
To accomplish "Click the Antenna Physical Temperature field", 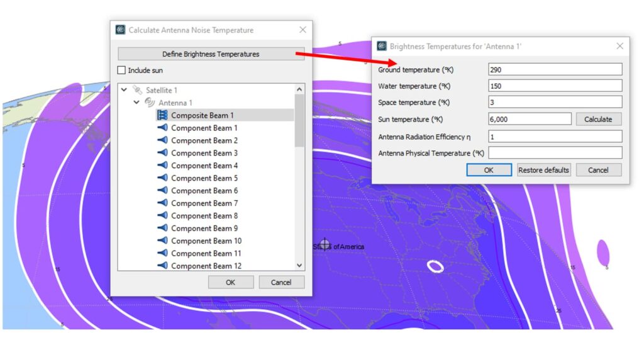I will point(555,153).
